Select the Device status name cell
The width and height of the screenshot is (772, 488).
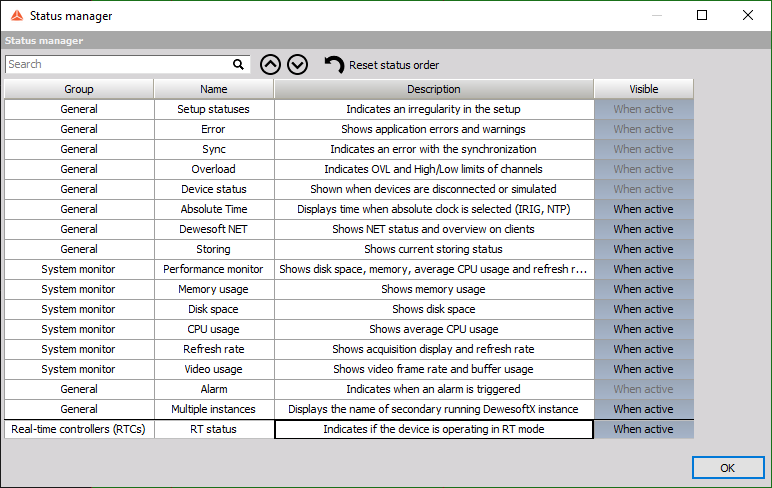(214, 190)
